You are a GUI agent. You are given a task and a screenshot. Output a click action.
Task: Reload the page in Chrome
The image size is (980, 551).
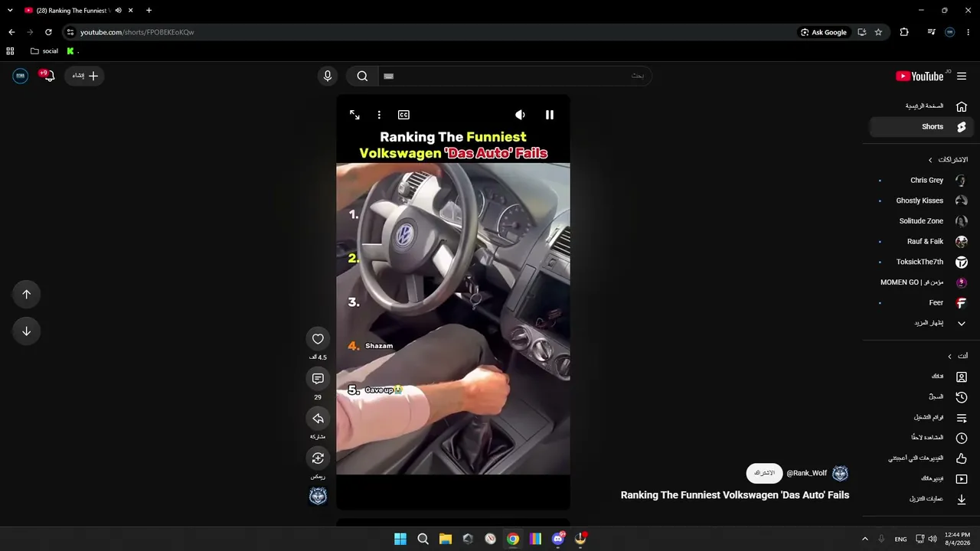pyautogui.click(x=48, y=32)
